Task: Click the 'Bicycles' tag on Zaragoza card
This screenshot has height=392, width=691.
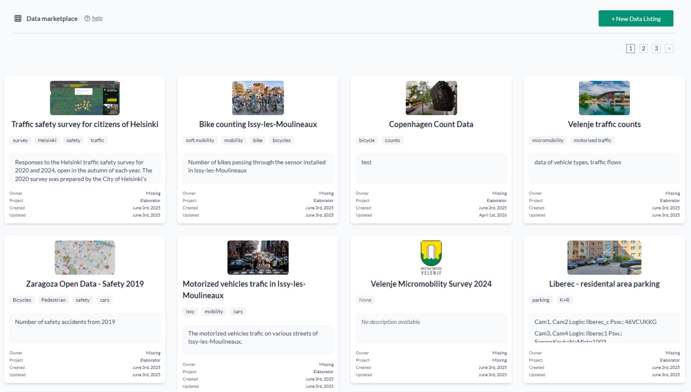Action: tap(22, 300)
